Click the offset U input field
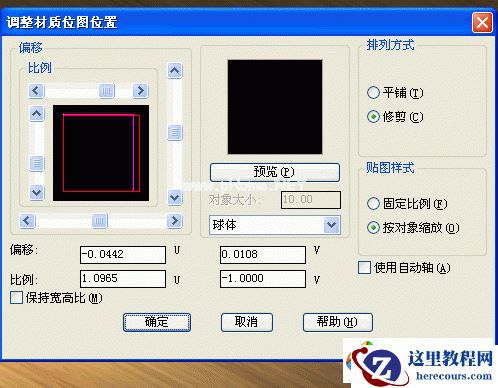Image resolution: width=498 pixels, height=388 pixels. click(x=123, y=255)
